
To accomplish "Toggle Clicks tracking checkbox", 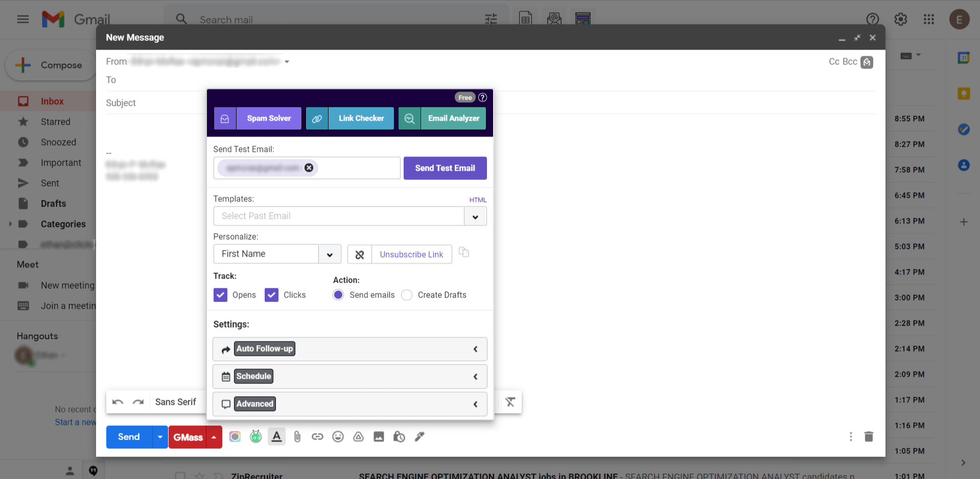I will [271, 295].
